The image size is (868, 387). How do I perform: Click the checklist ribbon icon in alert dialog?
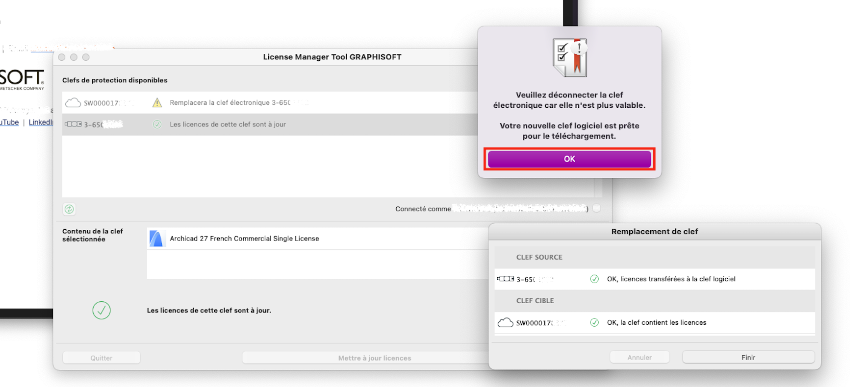[570, 58]
